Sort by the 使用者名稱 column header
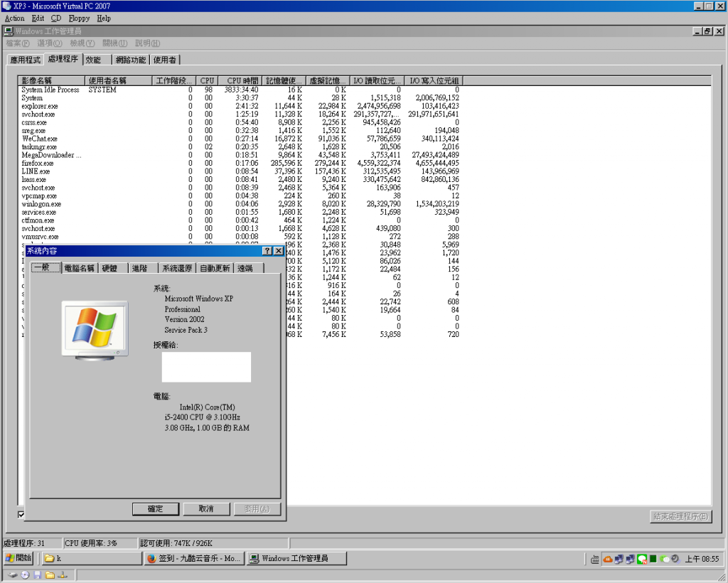This screenshot has width=728, height=583. click(x=119, y=81)
